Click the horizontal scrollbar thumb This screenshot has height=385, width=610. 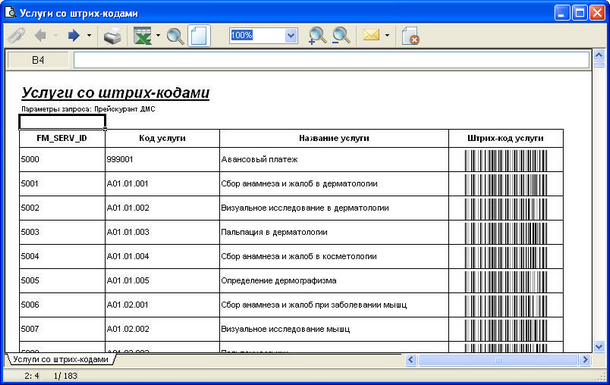(x=498, y=360)
